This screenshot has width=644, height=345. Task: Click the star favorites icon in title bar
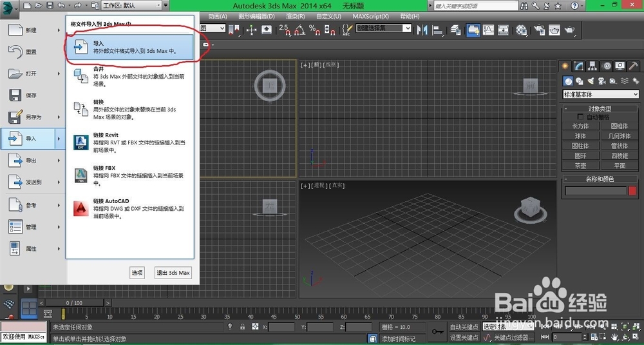tap(558, 6)
